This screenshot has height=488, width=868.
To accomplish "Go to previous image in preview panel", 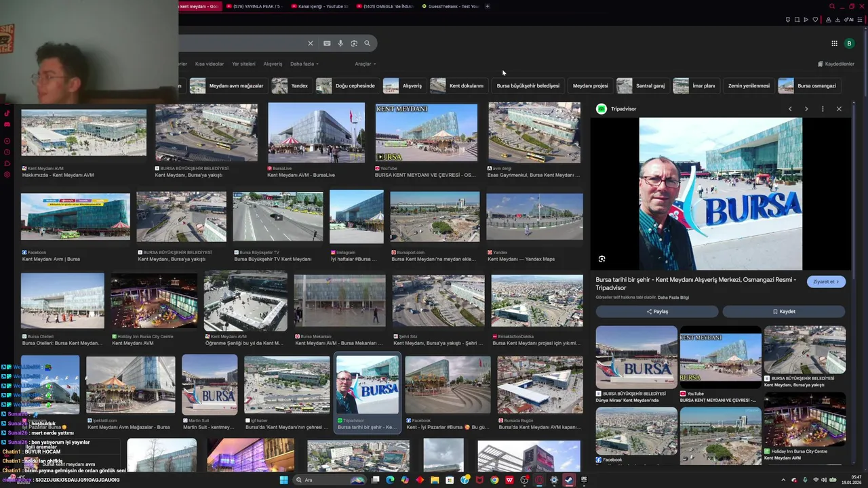I will pos(790,108).
